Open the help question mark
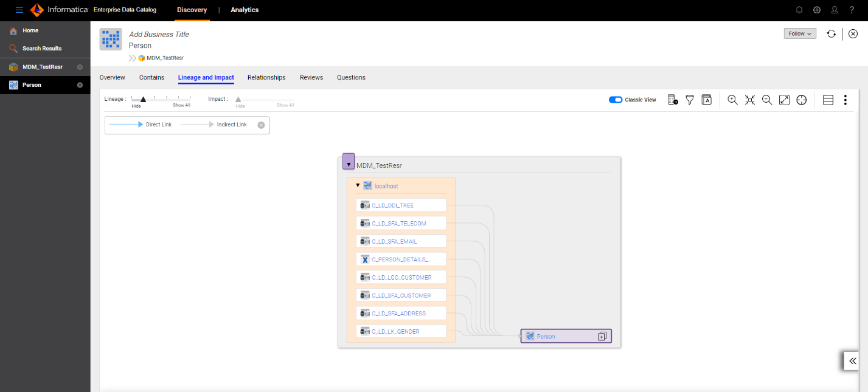Viewport: 868px width, 392px height. pyautogui.click(x=852, y=10)
